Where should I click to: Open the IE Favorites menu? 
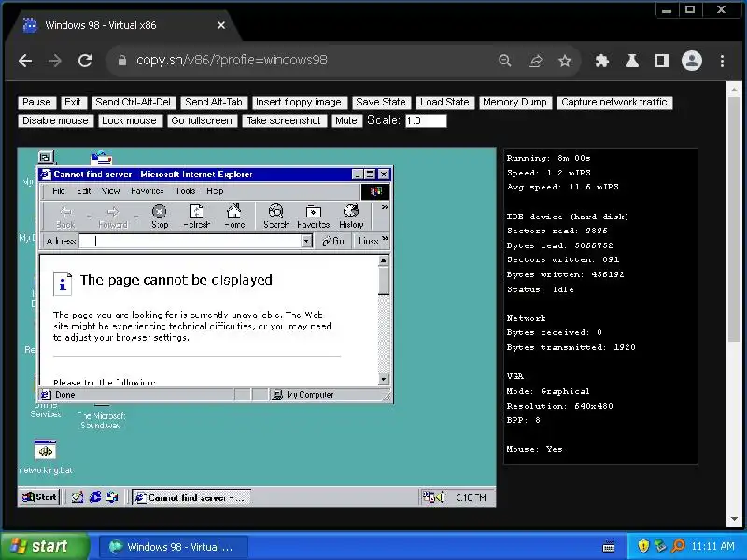pyautogui.click(x=148, y=191)
